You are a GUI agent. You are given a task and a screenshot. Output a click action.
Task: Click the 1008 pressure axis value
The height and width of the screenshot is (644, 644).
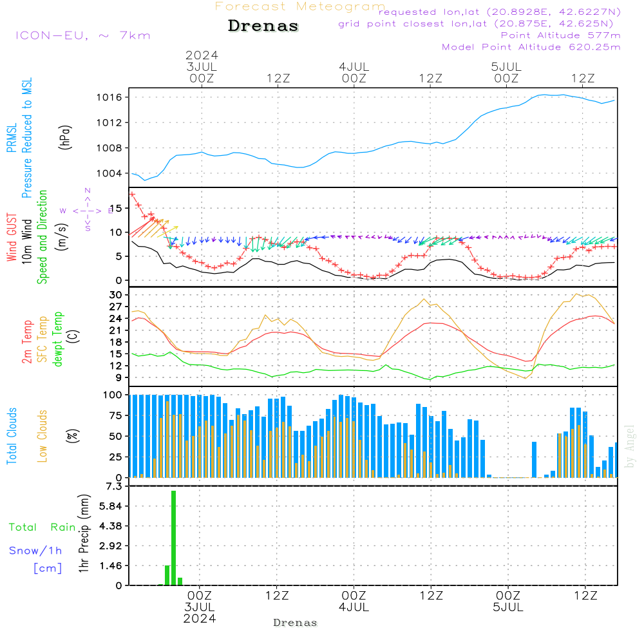[109, 148]
